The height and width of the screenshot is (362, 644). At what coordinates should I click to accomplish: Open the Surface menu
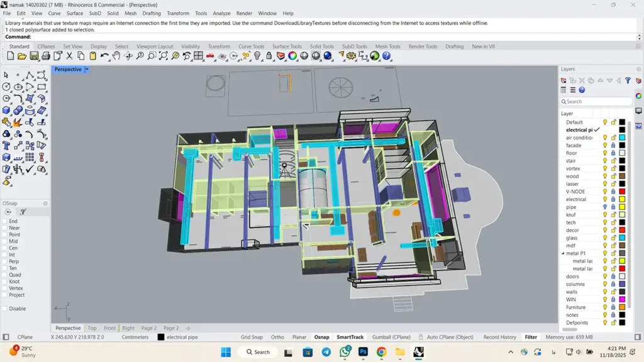coord(75,13)
